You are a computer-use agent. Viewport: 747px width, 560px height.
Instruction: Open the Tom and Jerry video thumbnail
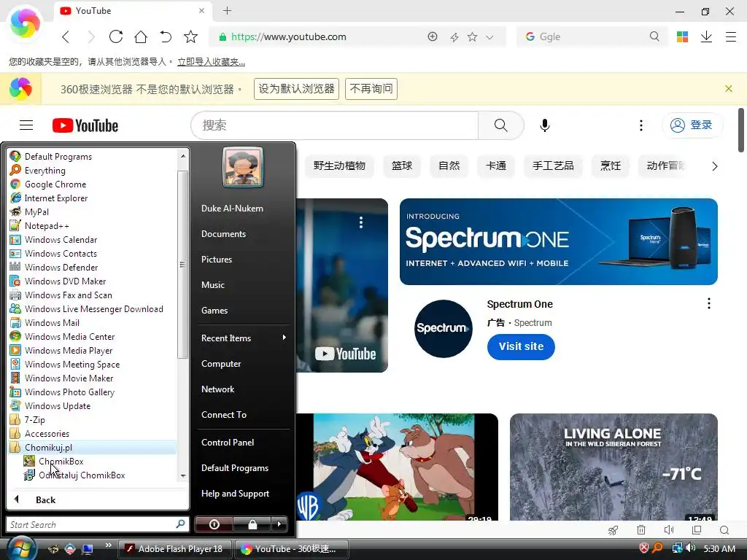pos(397,467)
